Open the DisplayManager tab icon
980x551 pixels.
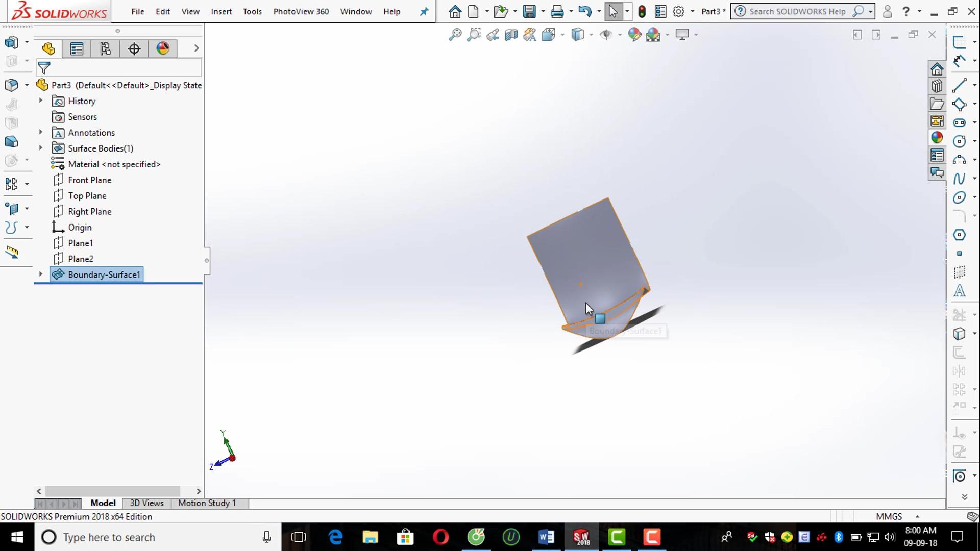163,49
